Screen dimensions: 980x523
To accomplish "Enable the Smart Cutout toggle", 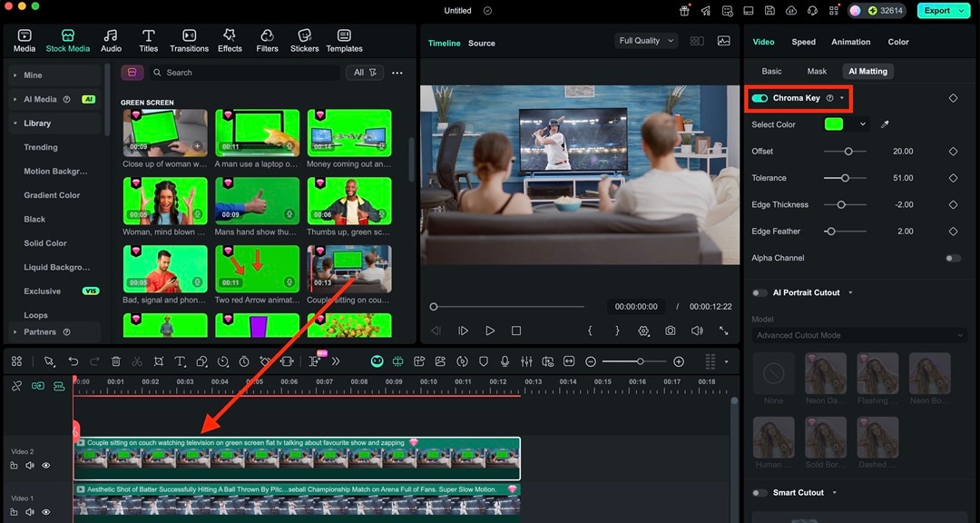I will coord(759,493).
